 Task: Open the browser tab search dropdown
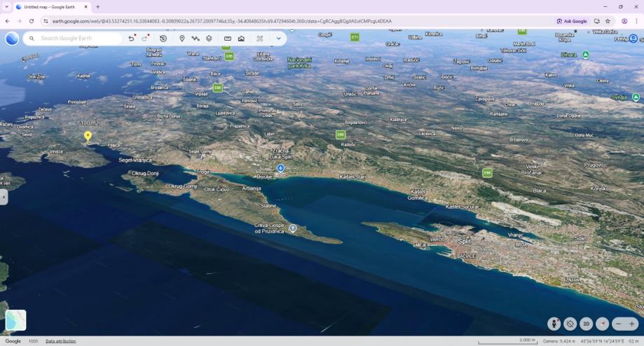(6, 6)
